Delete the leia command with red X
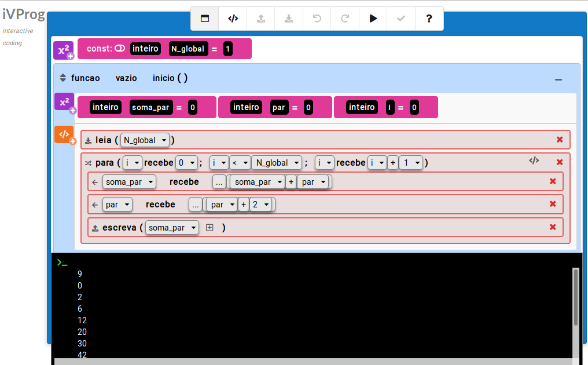 (x=560, y=140)
